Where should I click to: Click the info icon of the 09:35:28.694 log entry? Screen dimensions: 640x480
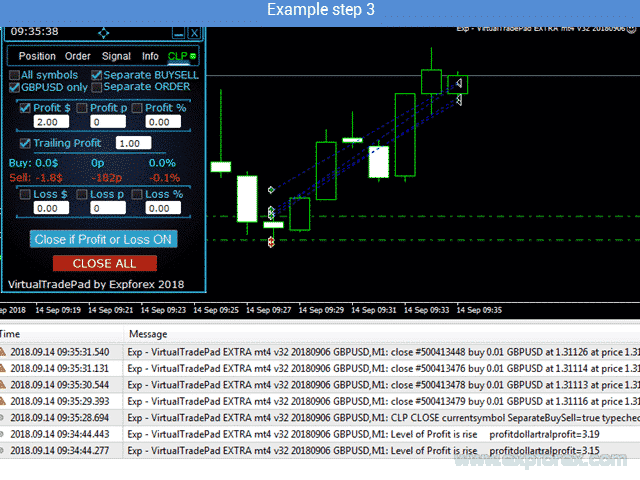pos(4,417)
